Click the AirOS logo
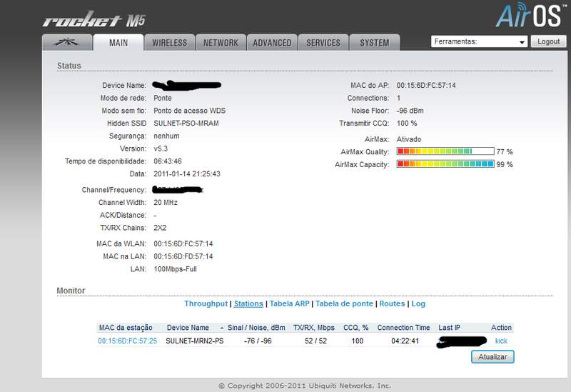Screen dimensions: 571x392 pos(530,15)
